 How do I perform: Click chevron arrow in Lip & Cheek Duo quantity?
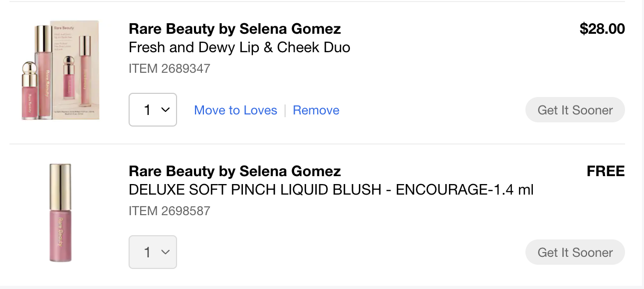[x=165, y=110]
